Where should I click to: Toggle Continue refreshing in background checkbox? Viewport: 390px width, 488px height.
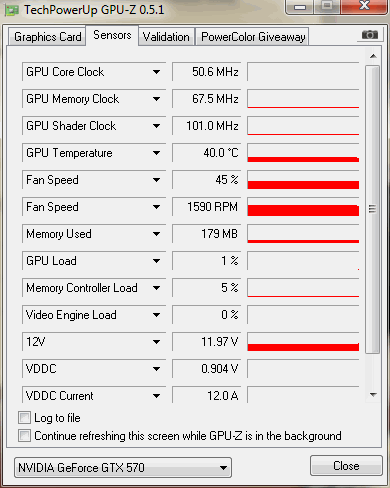tap(24, 435)
